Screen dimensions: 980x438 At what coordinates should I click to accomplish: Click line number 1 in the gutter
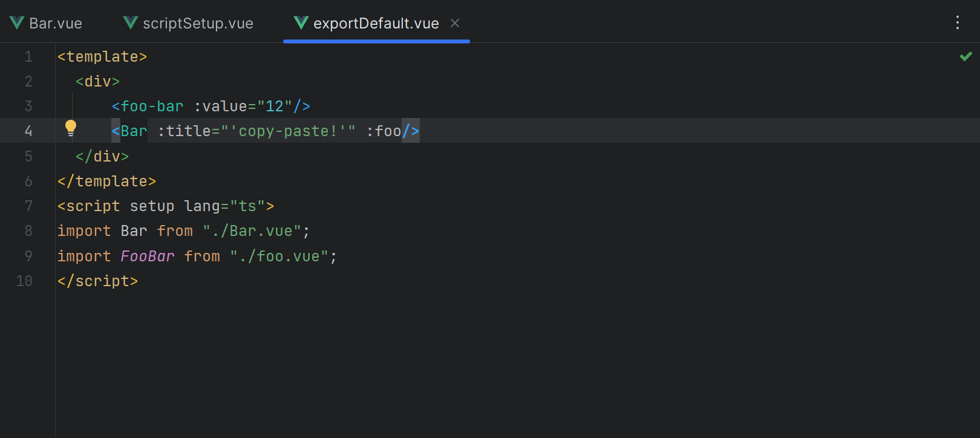(x=28, y=57)
